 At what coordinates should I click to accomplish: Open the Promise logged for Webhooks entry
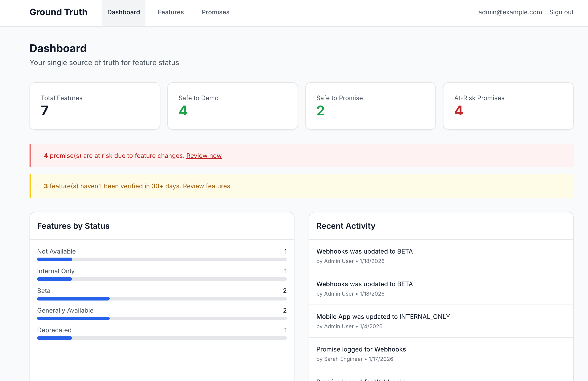(x=441, y=353)
